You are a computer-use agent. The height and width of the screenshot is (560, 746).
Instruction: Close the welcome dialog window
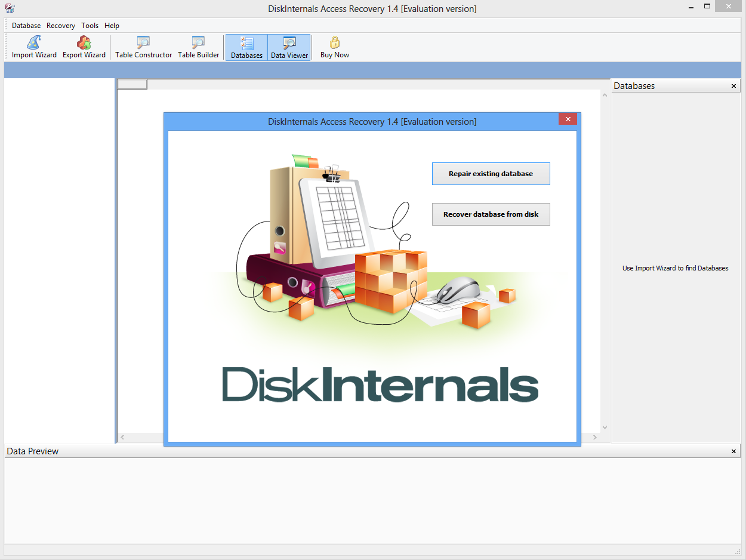click(568, 119)
